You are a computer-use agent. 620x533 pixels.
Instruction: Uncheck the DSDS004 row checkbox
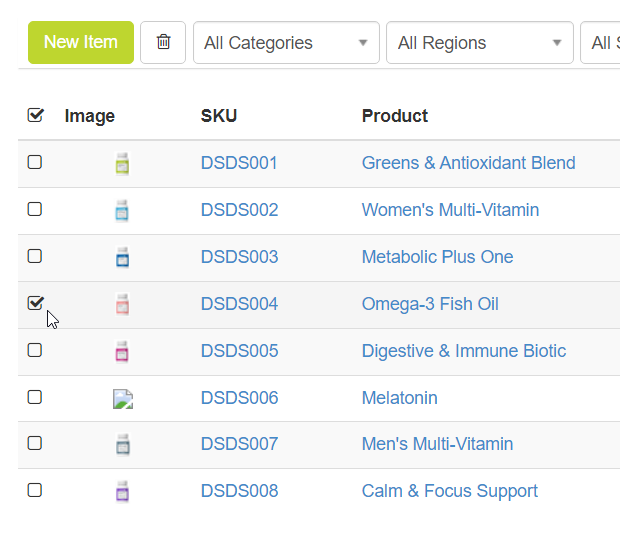pyautogui.click(x=35, y=303)
